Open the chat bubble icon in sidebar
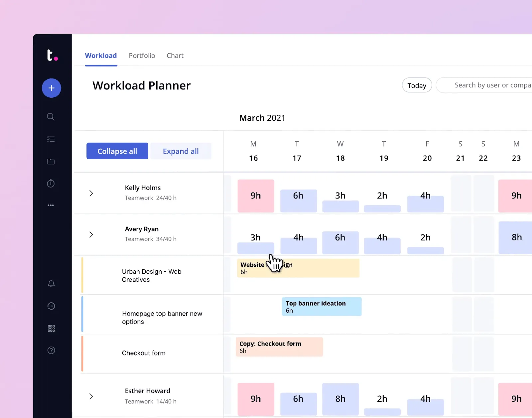This screenshot has height=418, width=532. tap(51, 306)
